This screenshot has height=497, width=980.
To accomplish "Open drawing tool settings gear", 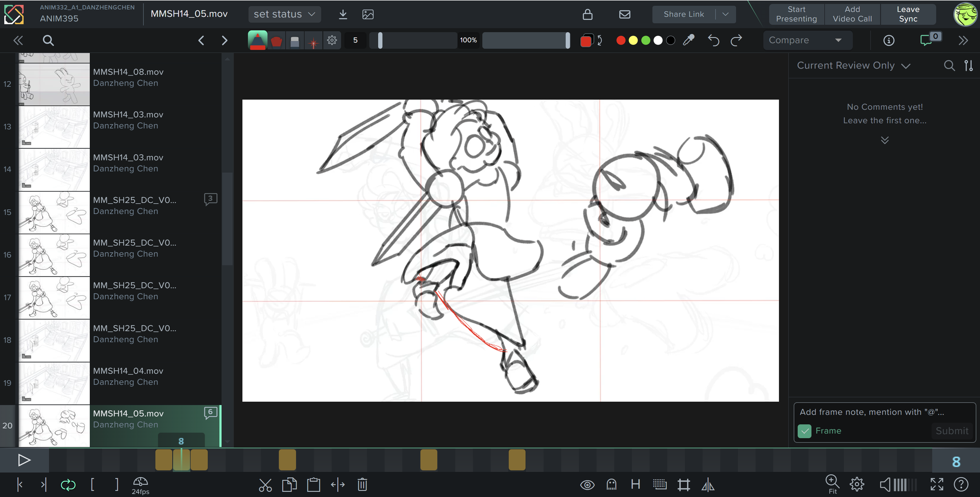I will pos(332,40).
